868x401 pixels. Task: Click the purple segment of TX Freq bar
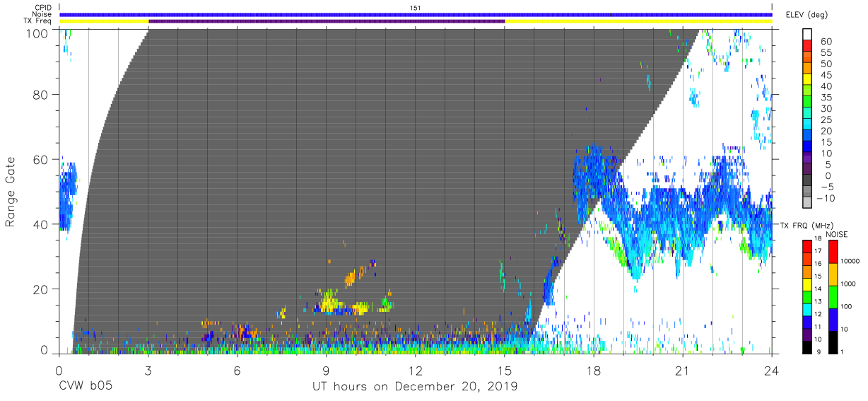coord(327,21)
